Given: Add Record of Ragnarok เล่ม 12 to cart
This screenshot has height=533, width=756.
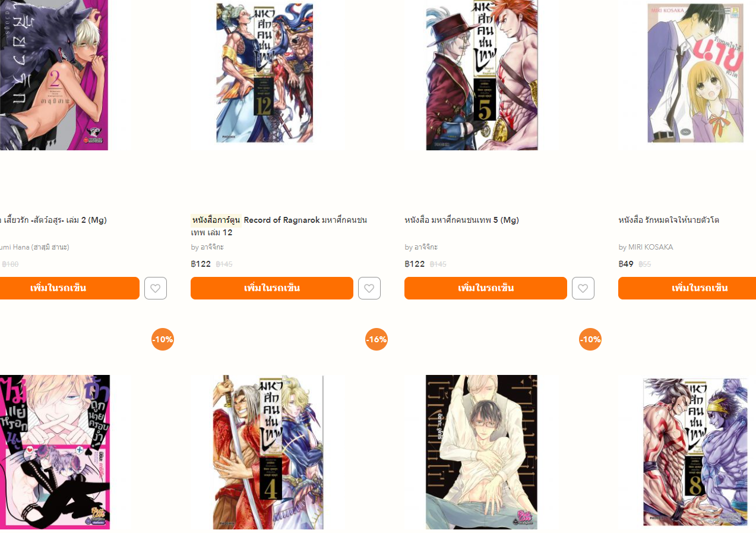Looking at the screenshot, I should tap(272, 288).
